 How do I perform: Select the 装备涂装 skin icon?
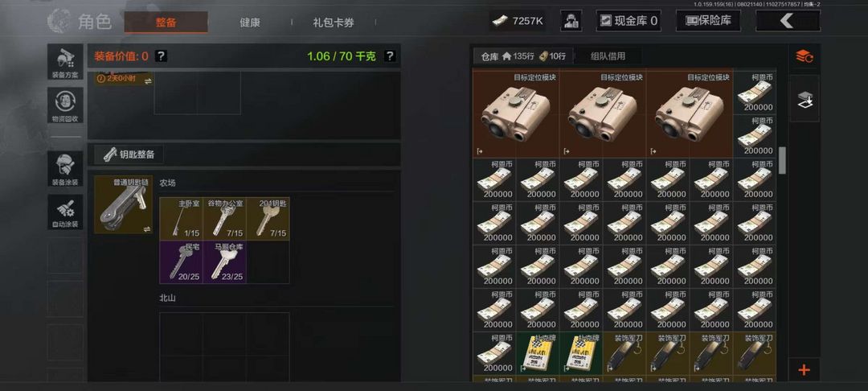65,169
